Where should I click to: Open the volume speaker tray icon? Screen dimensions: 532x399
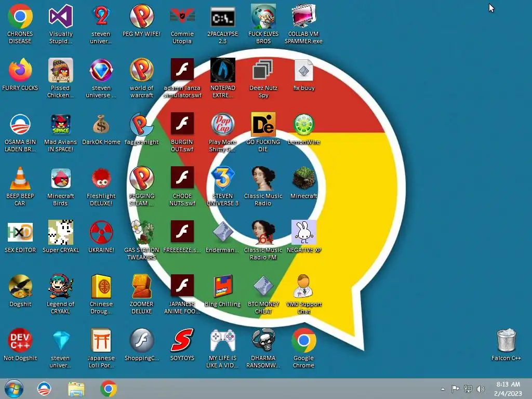pyautogui.click(x=481, y=389)
